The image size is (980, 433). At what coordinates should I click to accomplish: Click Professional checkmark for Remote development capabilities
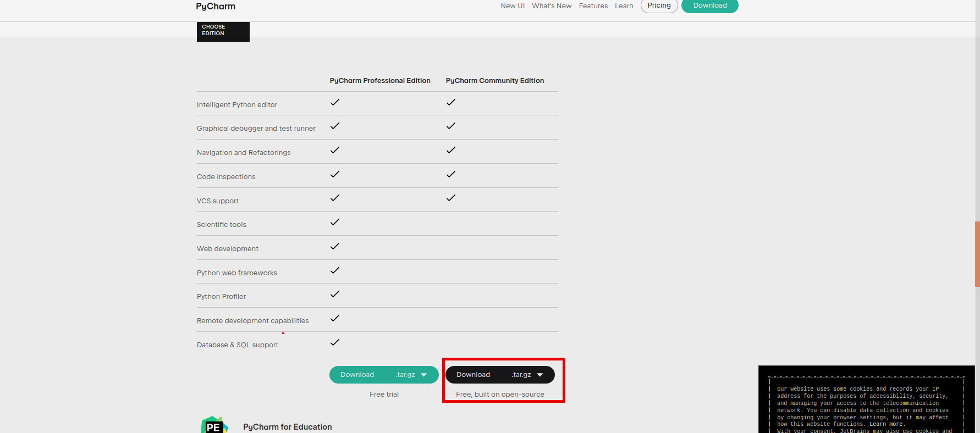point(335,318)
